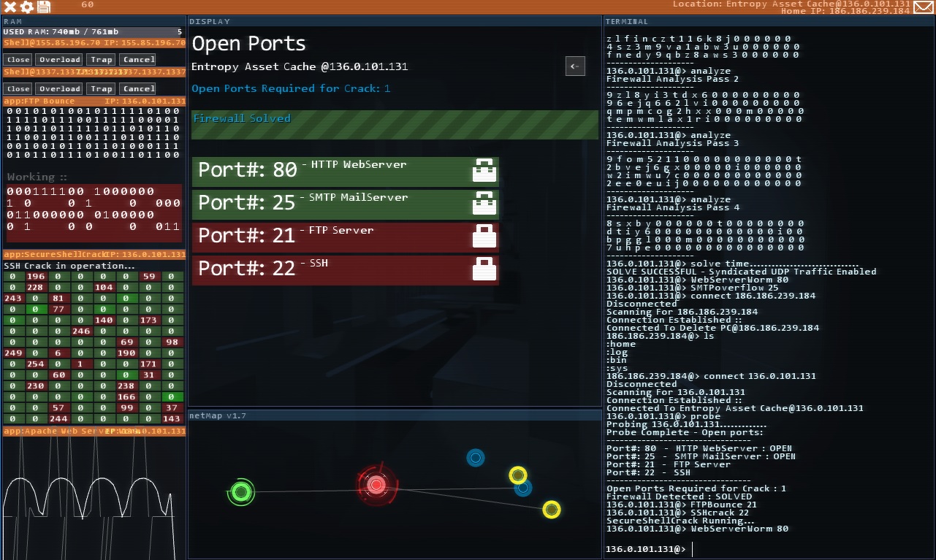Click the closed padlock icon on Port 21
This screenshot has width=936, height=560.
484,237
